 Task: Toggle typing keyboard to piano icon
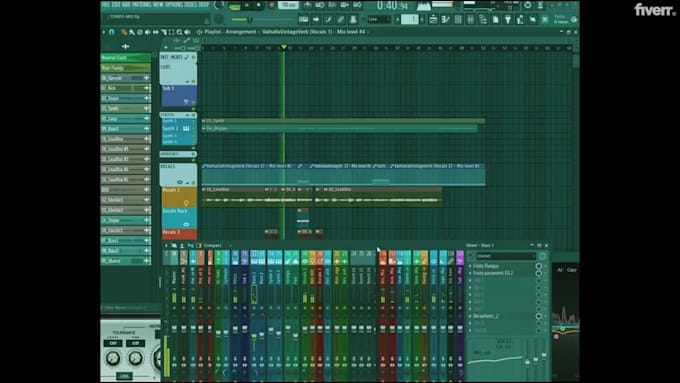tap(304, 20)
